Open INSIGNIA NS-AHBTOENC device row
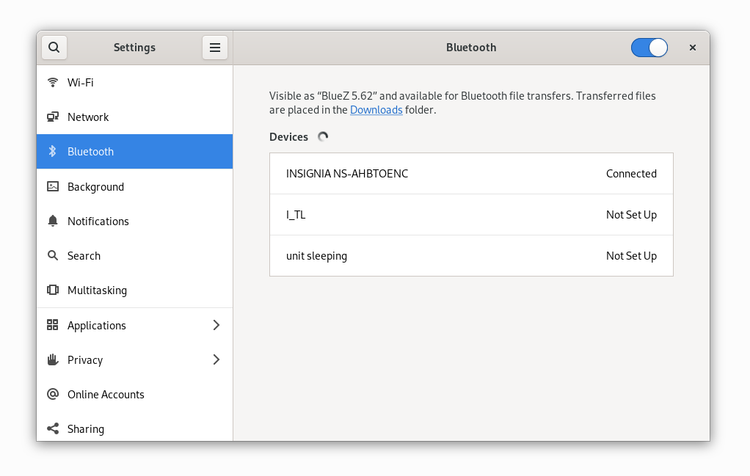 coord(471,173)
